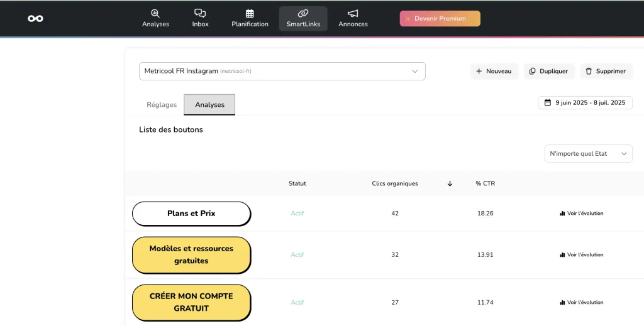
Task: Select the Analyses tab below the selector
Action: pos(209,105)
